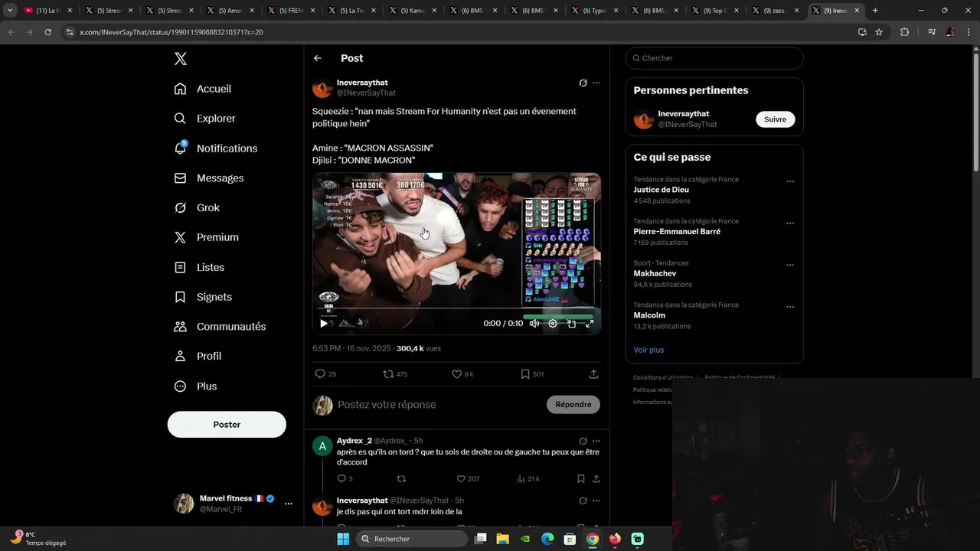Click the Chercher search box
Image resolution: width=980 pixels, height=551 pixels.
tap(714, 58)
